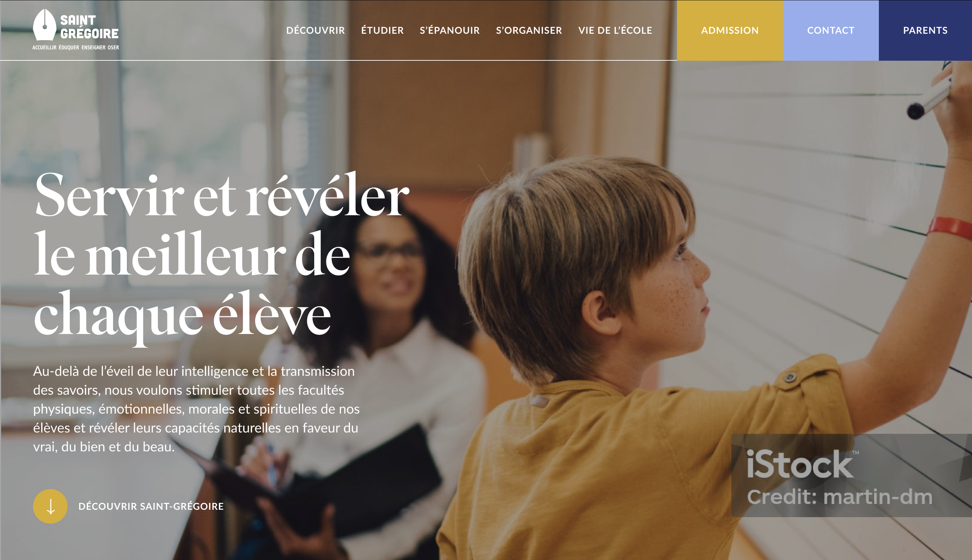The width and height of the screenshot is (972, 560).
Task: Click the pen/quill icon in the logo
Action: [x=45, y=25]
